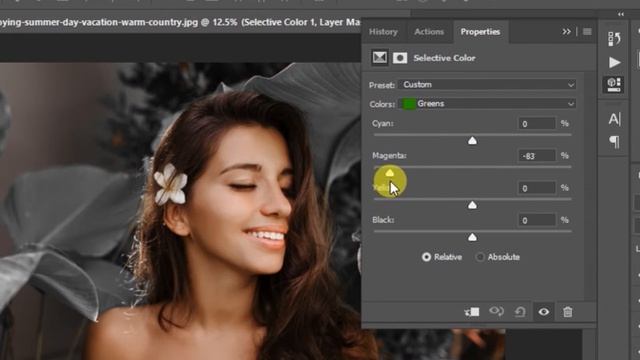Open the Paragraph panel icon
This screenshot has width=640, height=360.
614,142
